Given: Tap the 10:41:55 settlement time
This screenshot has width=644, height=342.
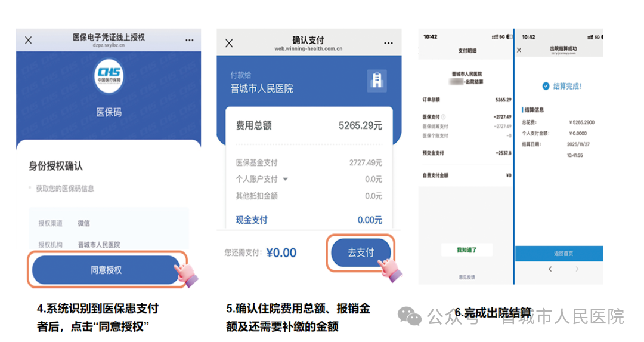Looking at the screenshot, I should 575,155.
